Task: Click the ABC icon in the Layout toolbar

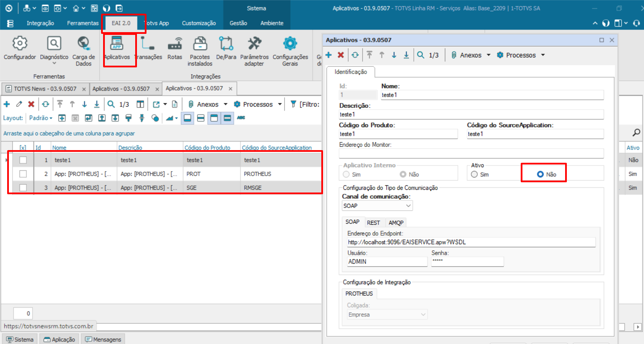Action: click(x=241, y=118)
